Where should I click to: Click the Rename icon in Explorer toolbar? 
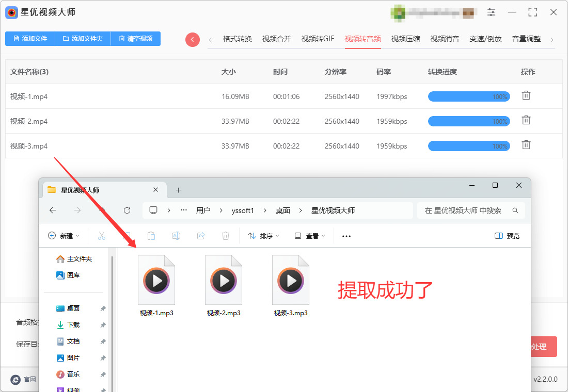click(x=176, y=236)
